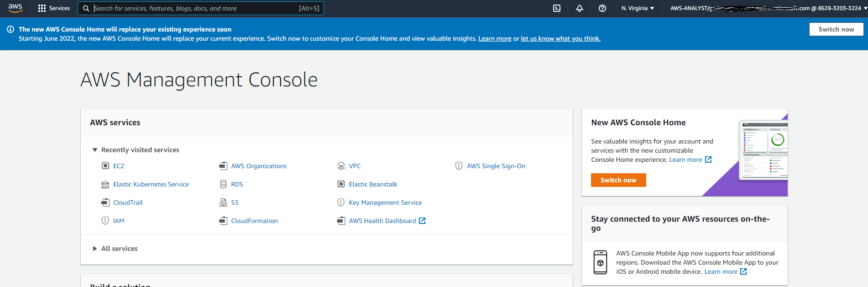Click the S3 service icon
The height and width of the screenshot is (287, 868).
pyautogui.click(x=223, y=202)
